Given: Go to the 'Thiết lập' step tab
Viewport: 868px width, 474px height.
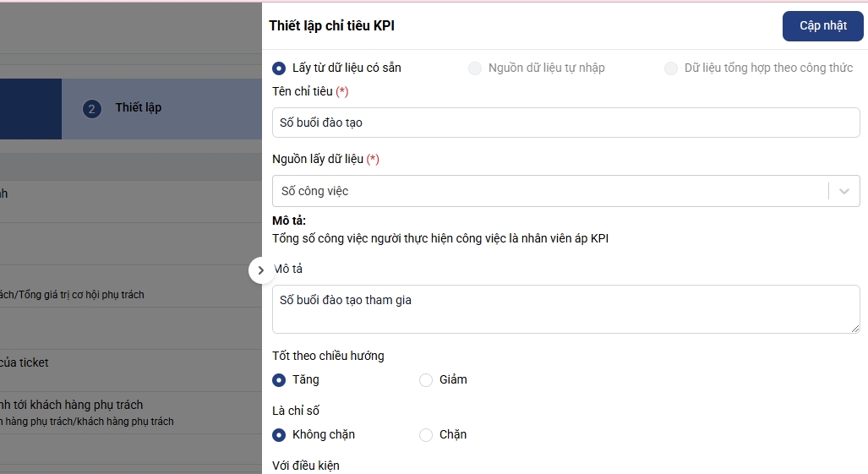Looking at the screenshot, I should click(139, 108).
